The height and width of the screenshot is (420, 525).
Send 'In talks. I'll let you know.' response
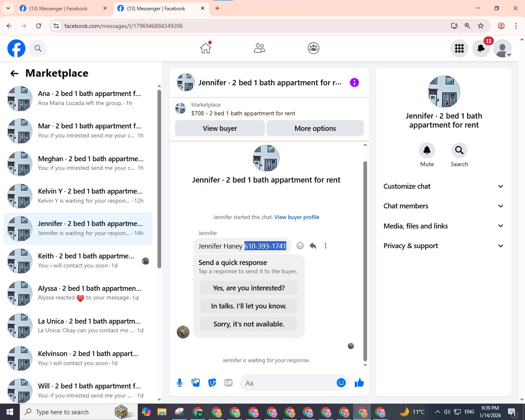click(249, 306)
